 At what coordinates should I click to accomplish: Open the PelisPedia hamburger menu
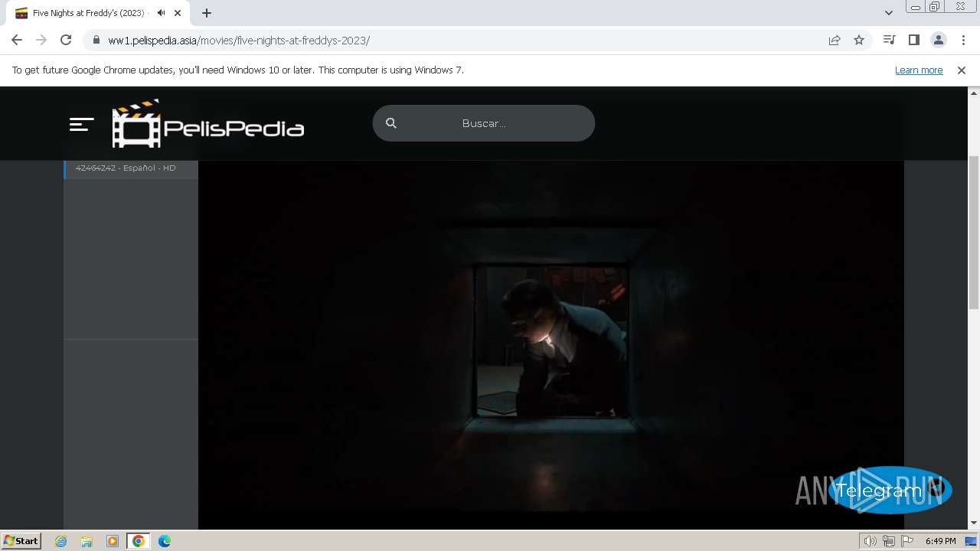[81, 124]
